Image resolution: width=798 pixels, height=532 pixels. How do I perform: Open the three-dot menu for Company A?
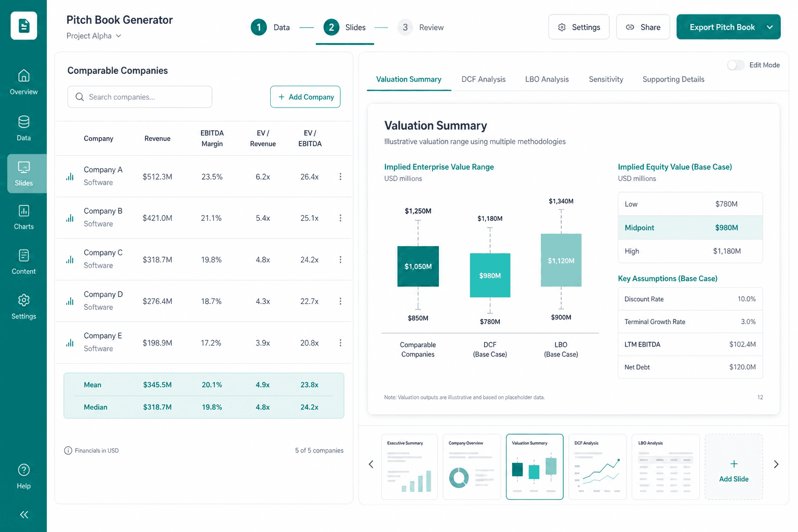340,177
